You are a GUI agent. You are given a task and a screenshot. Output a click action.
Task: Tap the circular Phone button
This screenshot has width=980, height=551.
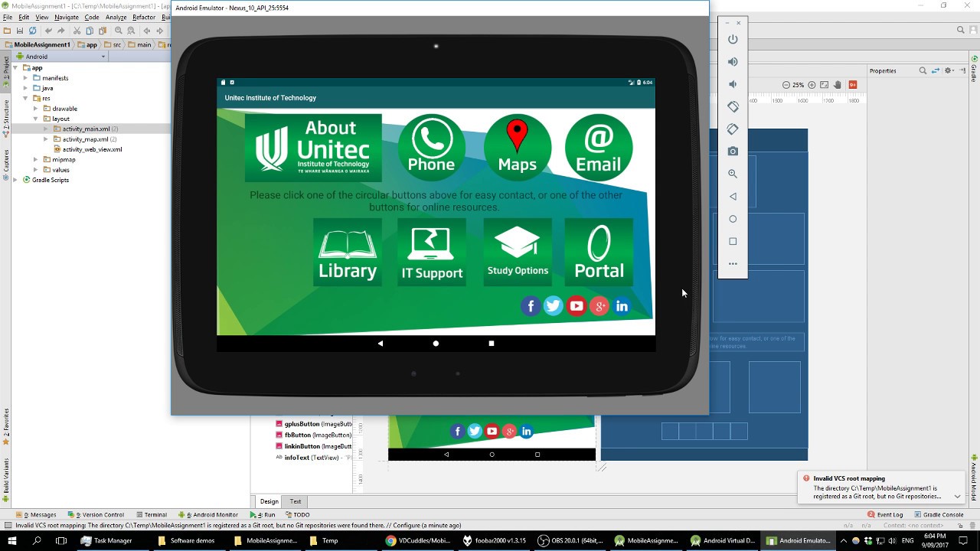click(x=431, y=147)
